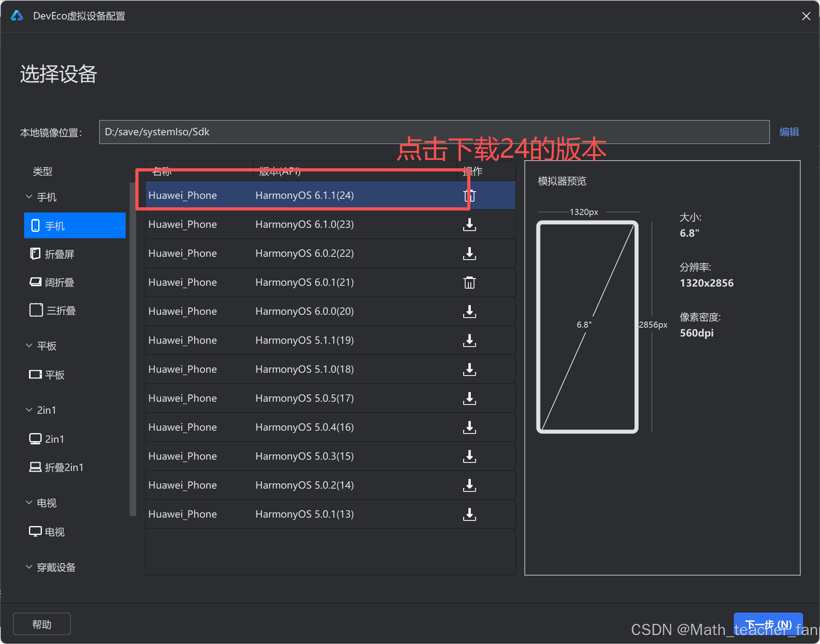The height and width of the screenshot is (644, 820).
Task: Download the HarmonyOS 5.0.1(13) image
Action: pos(469,514)
